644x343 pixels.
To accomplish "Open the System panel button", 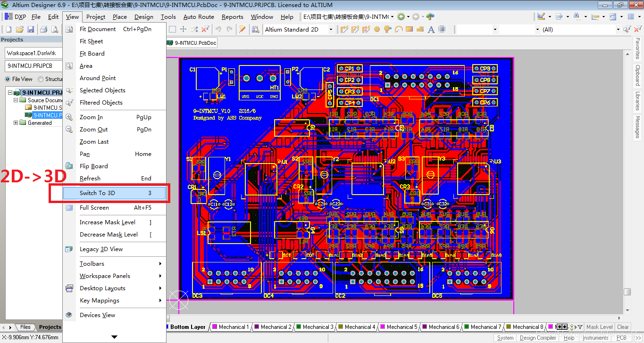I will (x=505, y=338).
